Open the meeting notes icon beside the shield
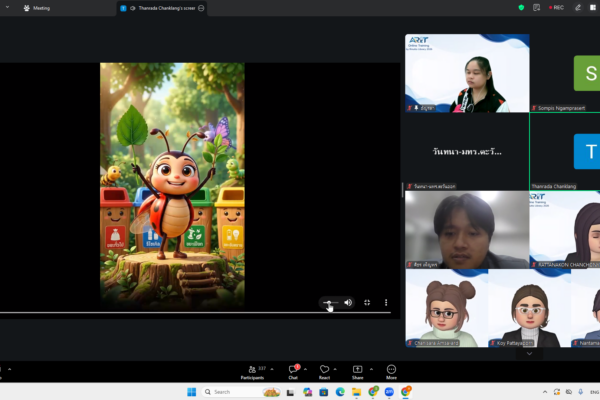This screenshot has height=400, width=600. pyautogui.click(x=536, y=7)
